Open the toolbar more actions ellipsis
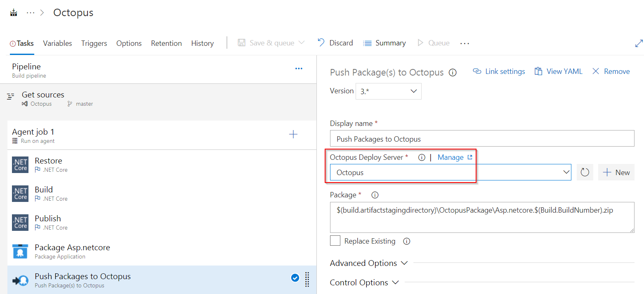 pos(465,43)
